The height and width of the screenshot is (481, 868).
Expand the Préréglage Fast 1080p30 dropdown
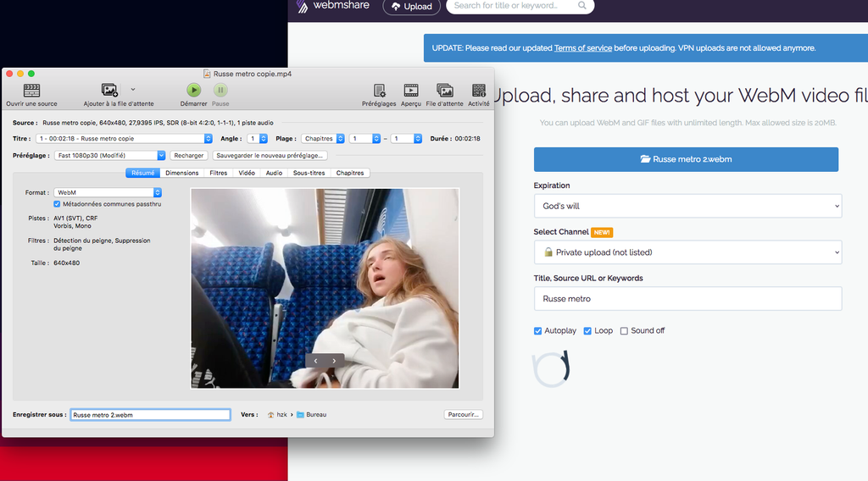tap(110, 156)
